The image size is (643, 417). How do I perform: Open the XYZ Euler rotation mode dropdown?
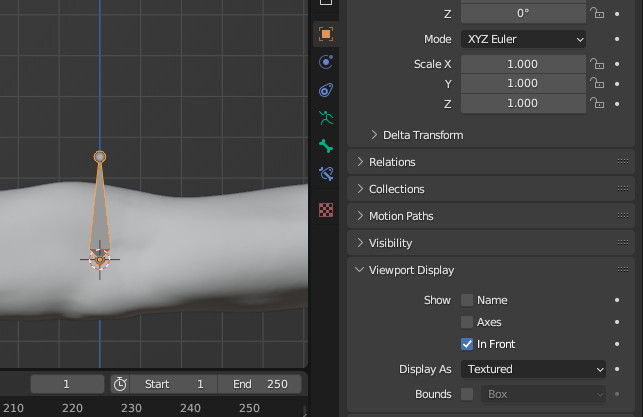click(x=523, y=39)
